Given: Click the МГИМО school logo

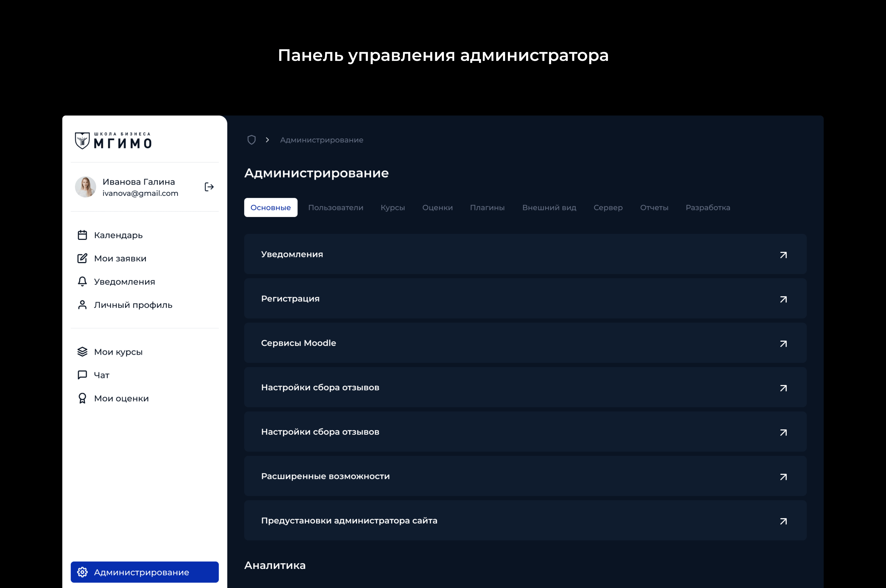Looking at the screenshot, I should click(113, 141).
